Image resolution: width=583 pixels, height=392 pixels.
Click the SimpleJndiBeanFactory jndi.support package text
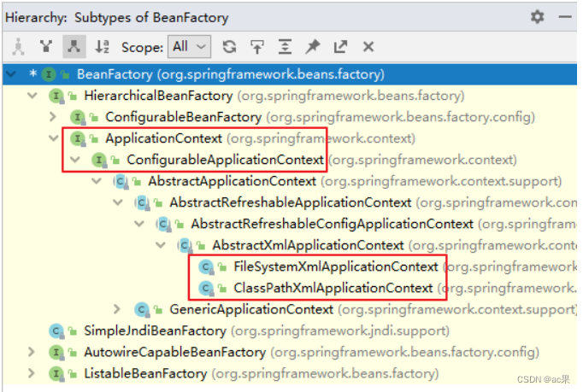tap(340, 331)
